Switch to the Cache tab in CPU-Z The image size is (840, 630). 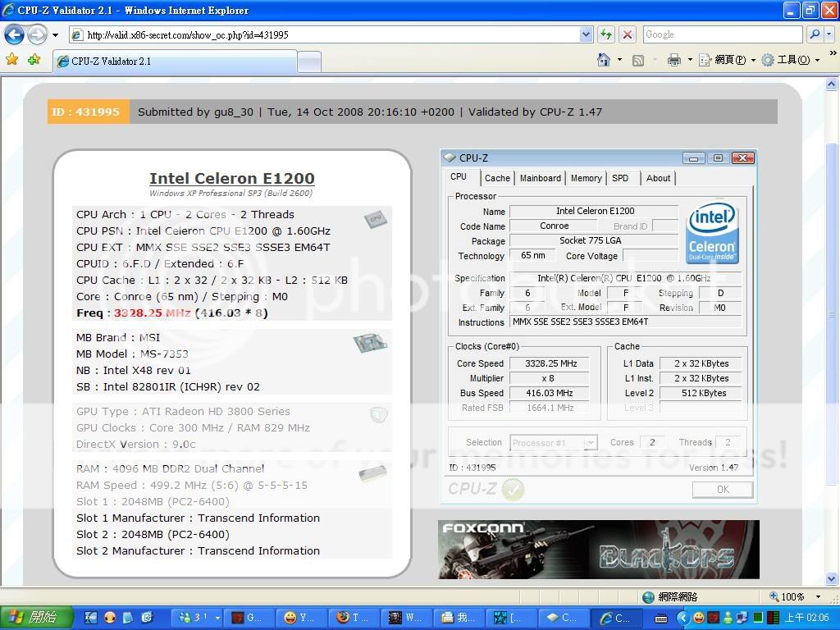pyautogui.click(x=497, y=178)
